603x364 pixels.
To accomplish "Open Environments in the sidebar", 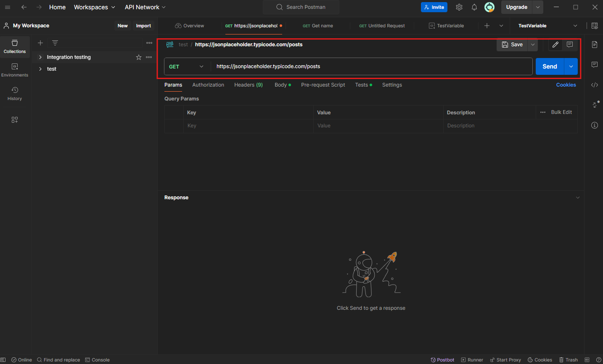I will pyautogui.click(x=15, y=70).
